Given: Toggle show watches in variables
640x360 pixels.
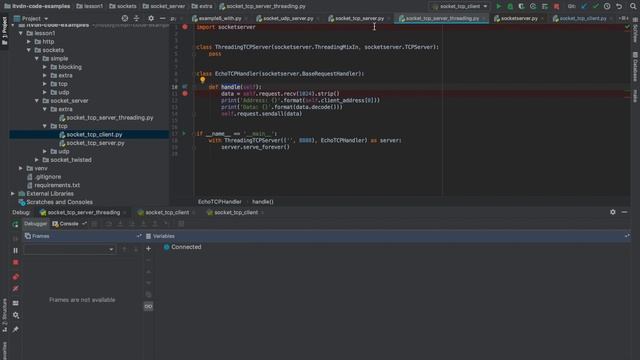Looking at the screenshot, I should coord(149,307).
